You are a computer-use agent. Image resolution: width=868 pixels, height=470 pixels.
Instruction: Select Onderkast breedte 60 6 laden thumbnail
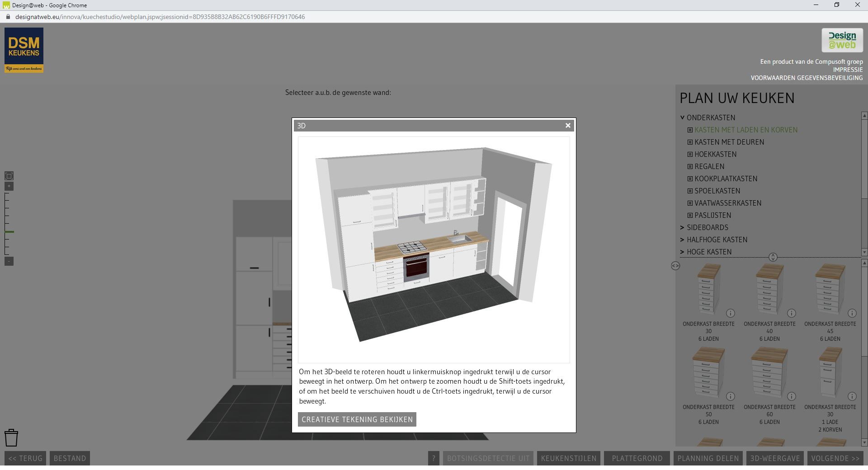pos(769,373)
